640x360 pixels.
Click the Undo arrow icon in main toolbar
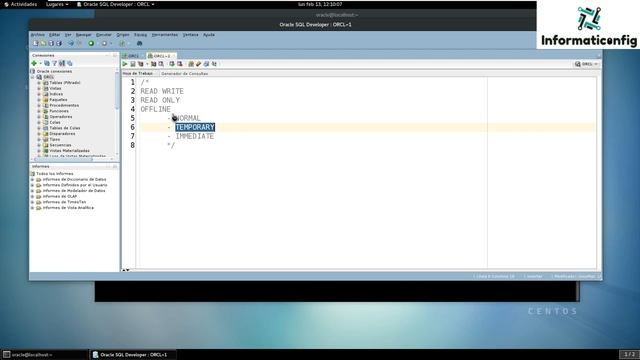tap(71, 43)
